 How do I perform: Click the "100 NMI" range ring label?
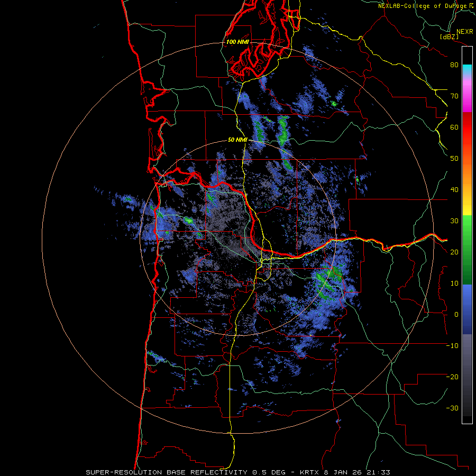[237, 42]
